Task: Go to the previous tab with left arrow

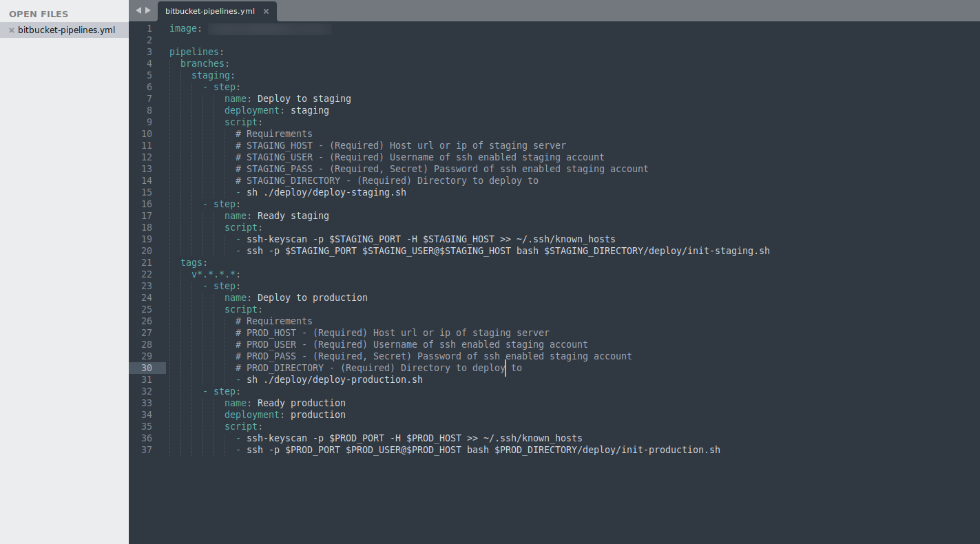Action: point(138,10)
